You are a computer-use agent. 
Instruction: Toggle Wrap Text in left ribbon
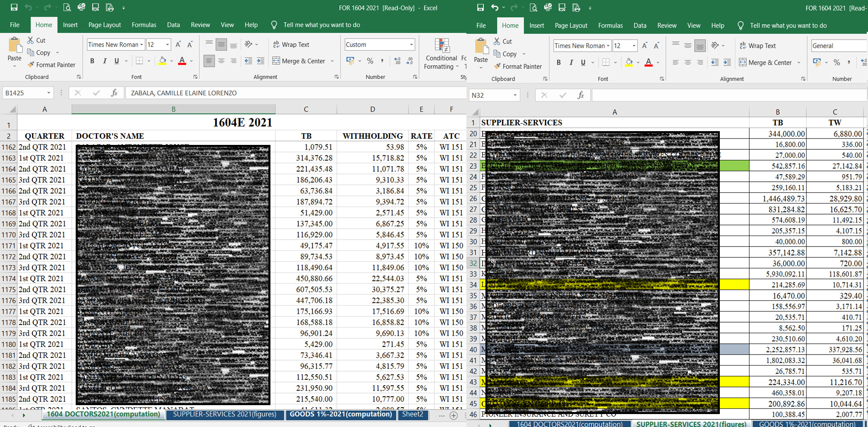[291, 45]
